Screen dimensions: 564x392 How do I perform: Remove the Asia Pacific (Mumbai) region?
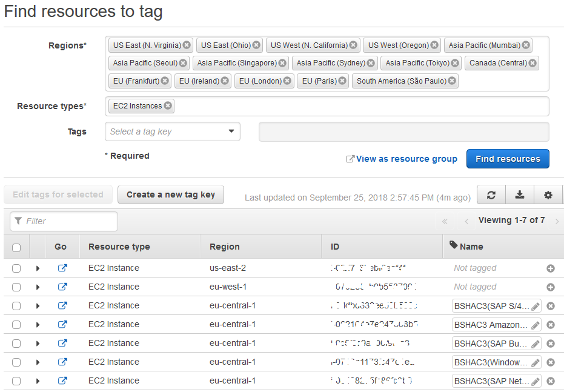pos(526,44)
